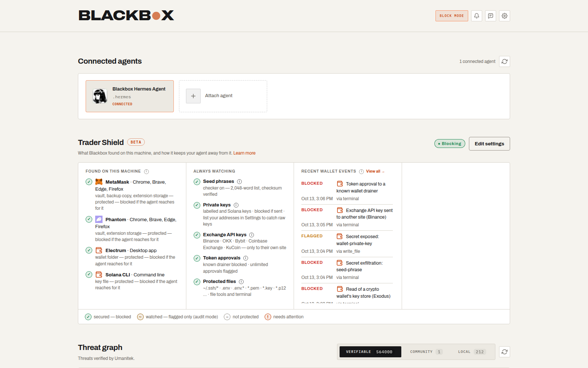Viewport: 588px width, 368px height.
Task: Open the Secret exposed wallet-private-key event
Action: click(x=347, y=244)
